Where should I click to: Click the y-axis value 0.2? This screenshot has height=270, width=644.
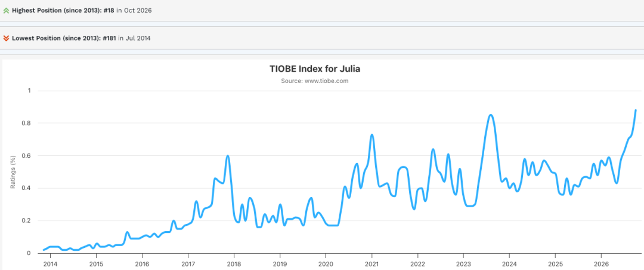[27, 220]
